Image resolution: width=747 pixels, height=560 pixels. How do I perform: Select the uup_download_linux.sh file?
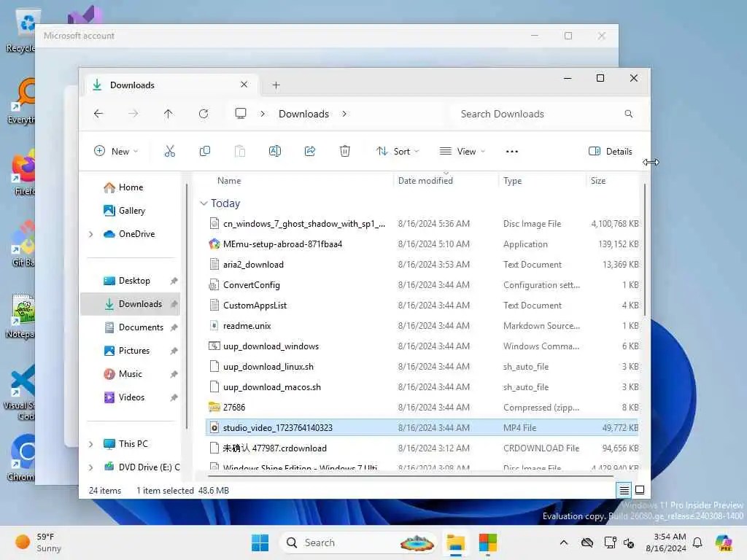[422, 367]
